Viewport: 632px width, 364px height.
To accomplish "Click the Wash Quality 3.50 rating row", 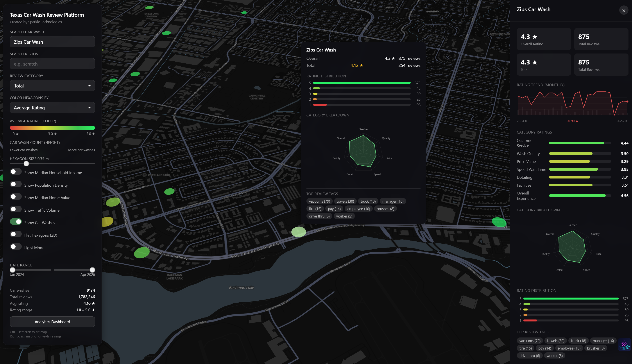I will pyautogui.click(x=573, y=153).
